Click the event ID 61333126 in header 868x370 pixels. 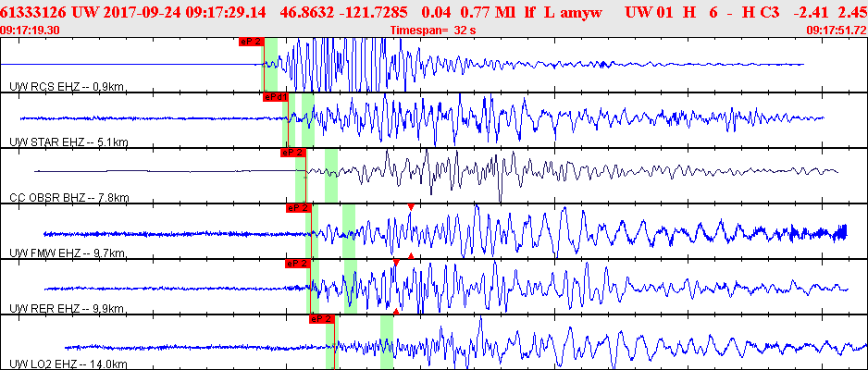pos(35,12)
